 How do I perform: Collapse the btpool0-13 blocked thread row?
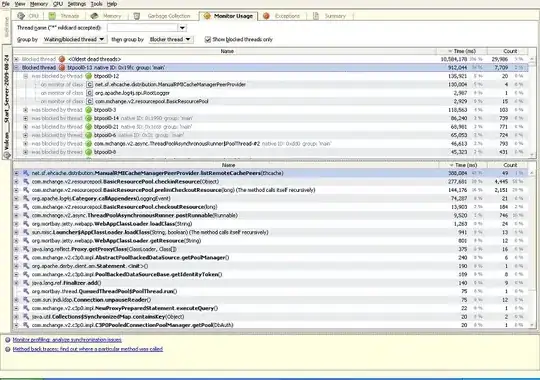tap(16, 68)
